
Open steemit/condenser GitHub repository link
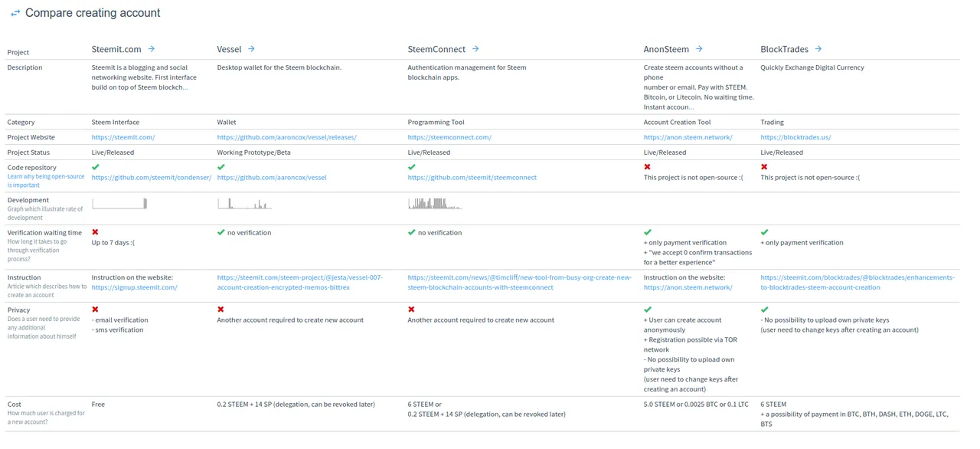[x=152, y=177]
